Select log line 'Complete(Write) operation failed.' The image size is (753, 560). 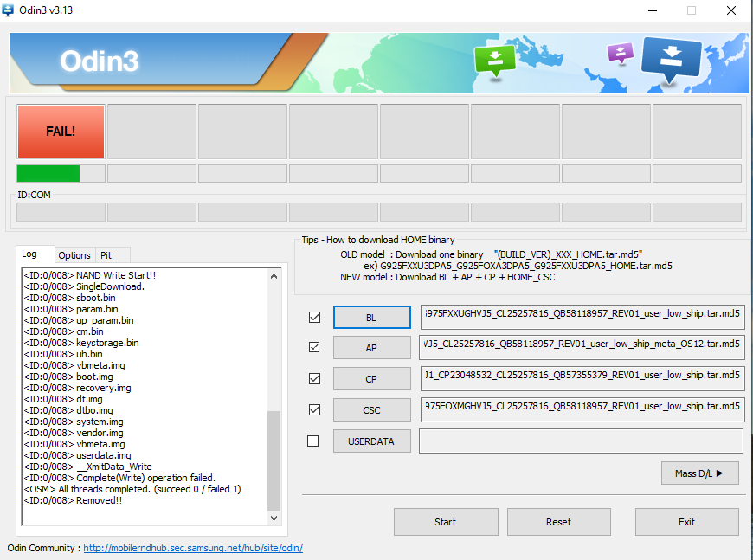pyautogui.click(x=119, y=478)
